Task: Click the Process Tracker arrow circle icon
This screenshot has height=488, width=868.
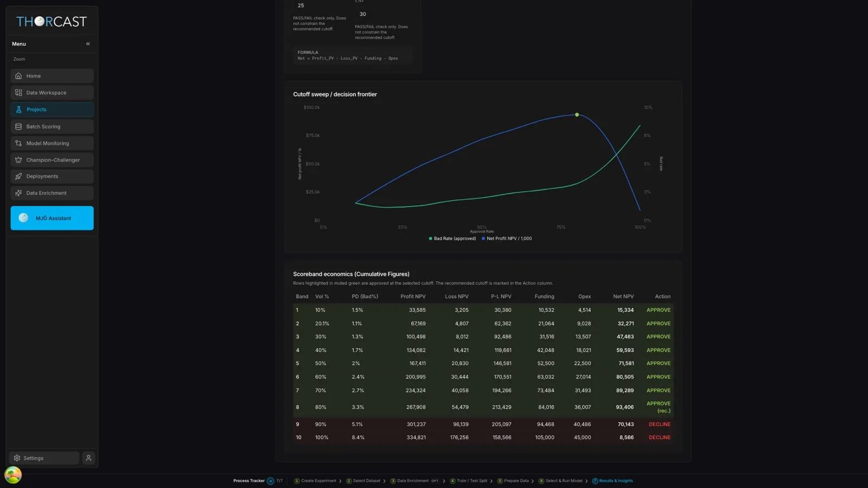Action: pos(270,481)
